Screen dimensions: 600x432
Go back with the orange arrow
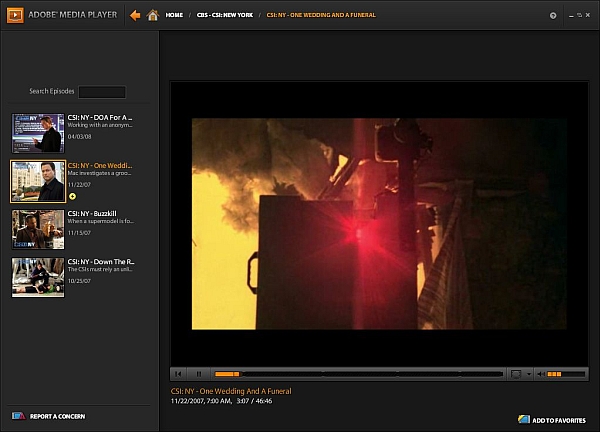(x=135, y=15)
